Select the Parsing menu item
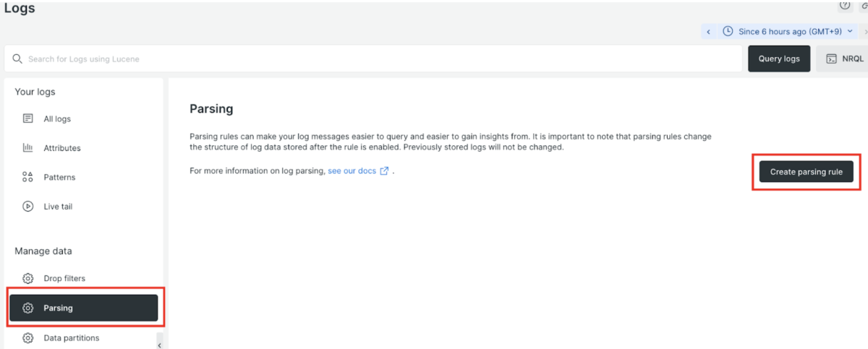The width and height of the screenshot is (868, 349). tap(83, 308)
